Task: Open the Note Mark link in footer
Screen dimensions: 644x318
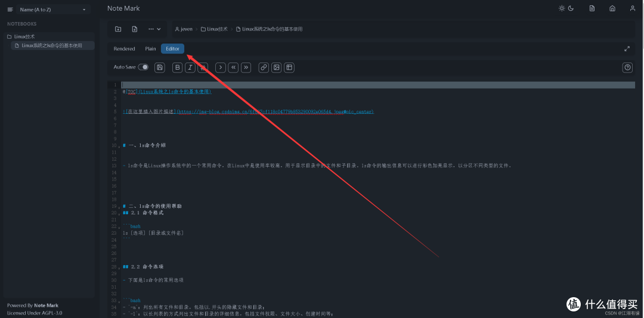Action: point(46,305)
